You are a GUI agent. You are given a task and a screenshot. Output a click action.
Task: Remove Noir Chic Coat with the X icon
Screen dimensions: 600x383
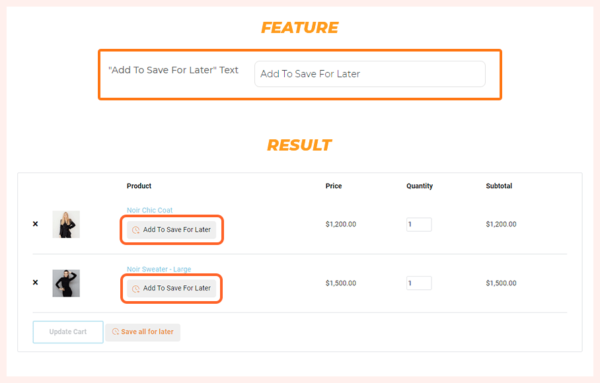pyautogui.click(x=35, y=224)
